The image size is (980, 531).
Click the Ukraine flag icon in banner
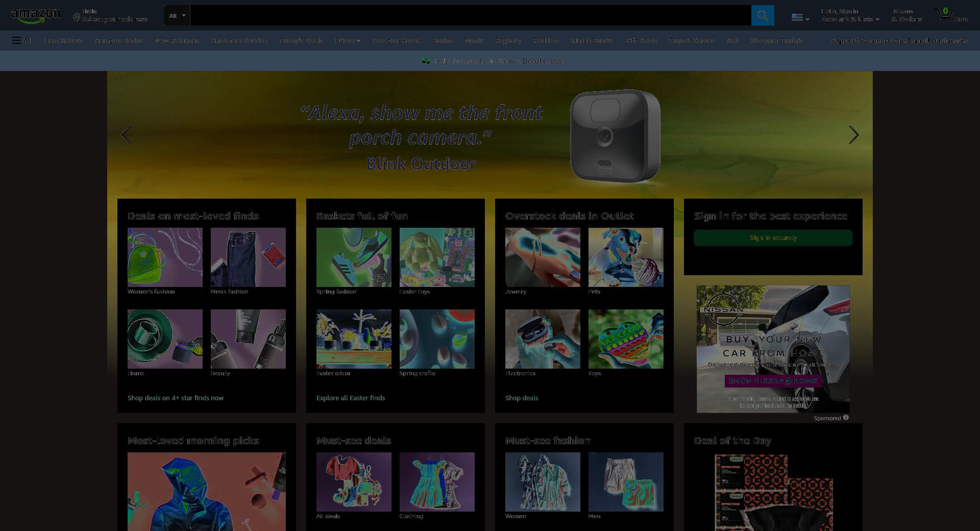[x=426, y=61]
